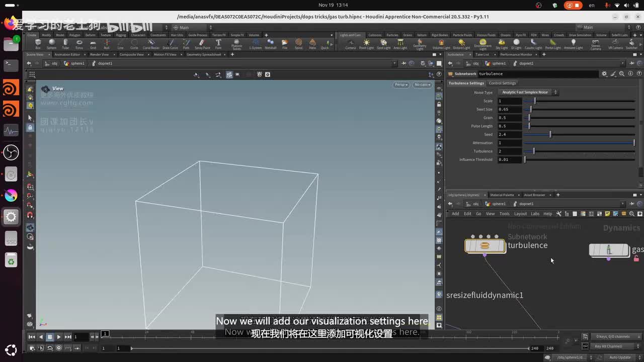This screenshot has width=644, height=362.
Task: Expand the Persp viewport menu
Action: click(401, 84)
